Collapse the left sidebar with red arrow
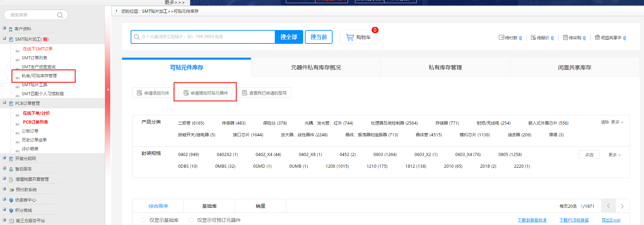The image size is (644, 225). click(108, 90)
